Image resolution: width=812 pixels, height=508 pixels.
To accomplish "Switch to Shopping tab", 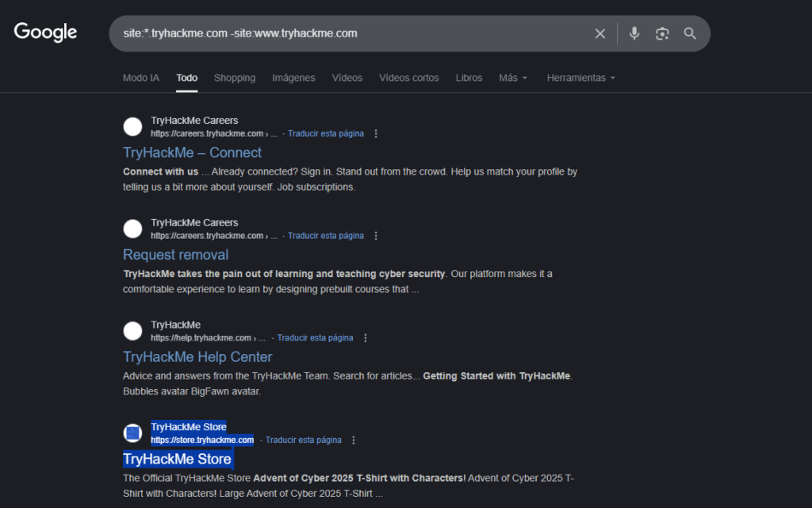I will coord(235,78).
